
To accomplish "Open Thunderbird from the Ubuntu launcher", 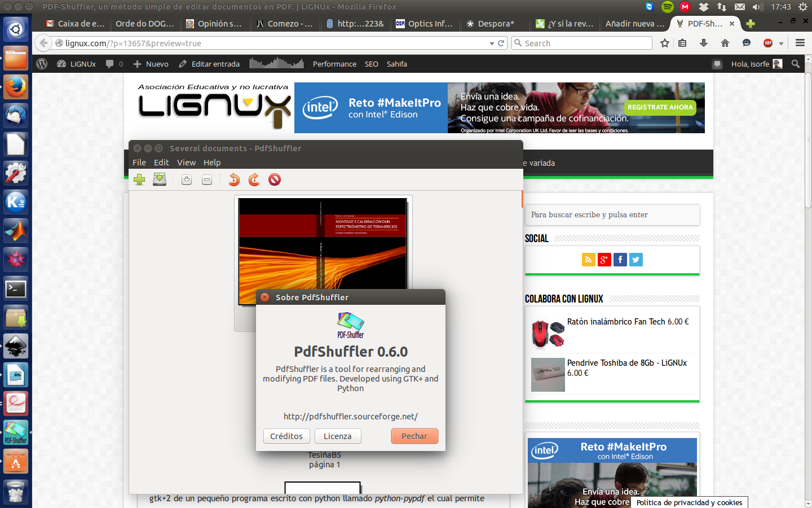I will (x=16, y=115).
